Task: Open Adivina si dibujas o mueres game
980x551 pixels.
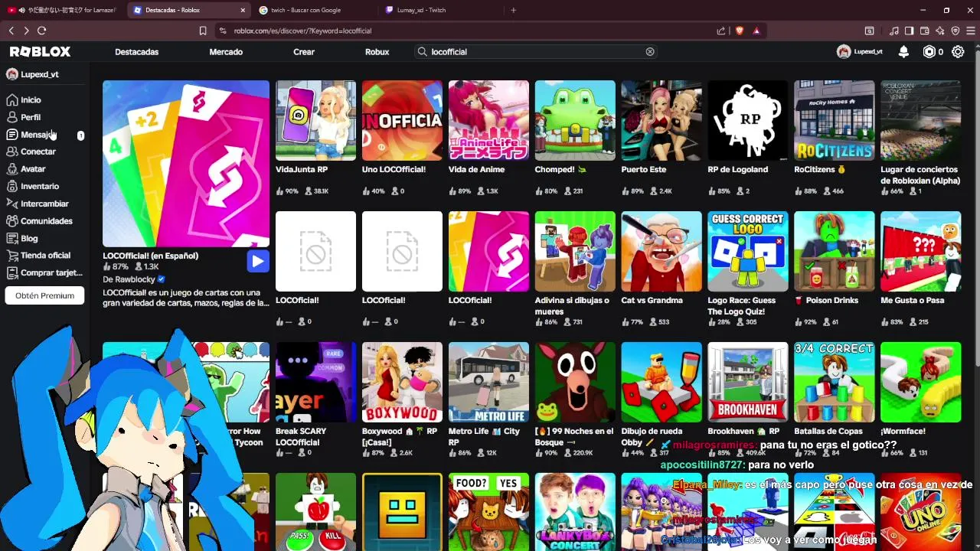Action: click(x=575, y=251)
